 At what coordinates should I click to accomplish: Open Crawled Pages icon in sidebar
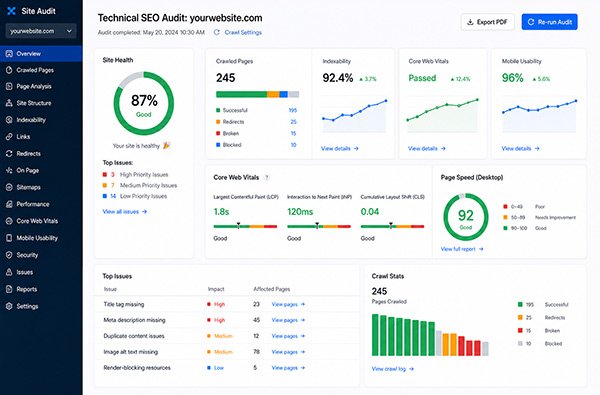click(x=9, y=70)
